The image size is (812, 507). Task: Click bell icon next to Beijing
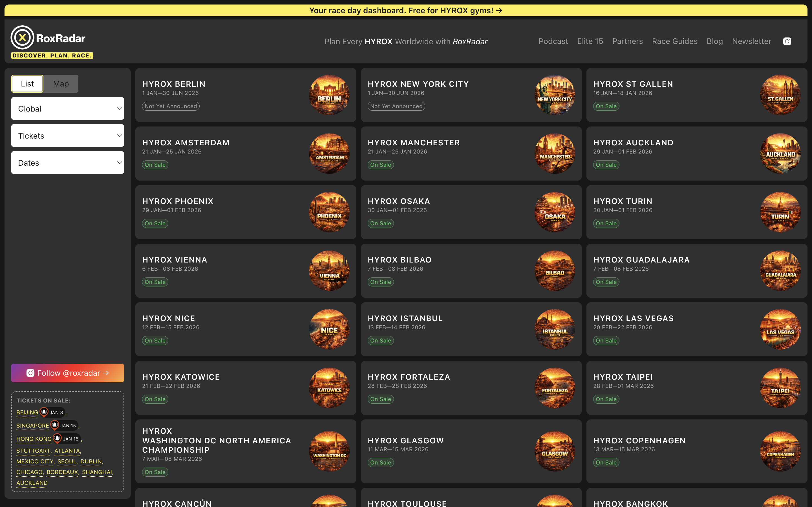(x=44, y=412)
